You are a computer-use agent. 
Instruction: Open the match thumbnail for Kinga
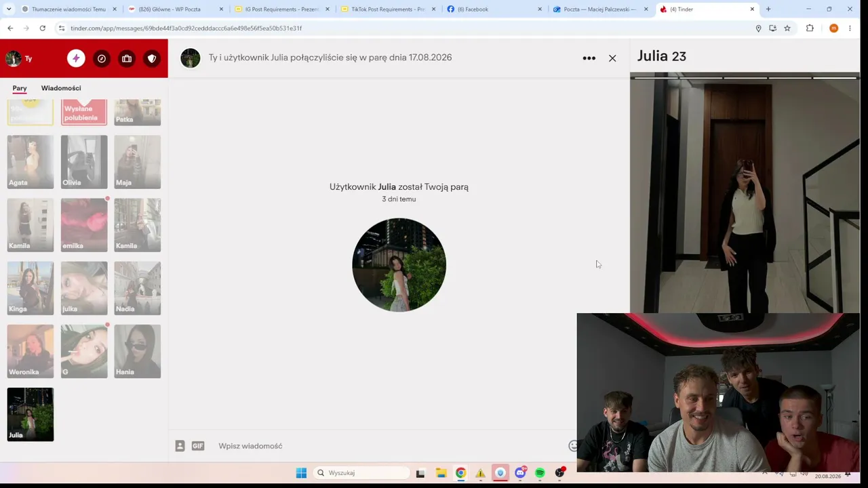31,288
